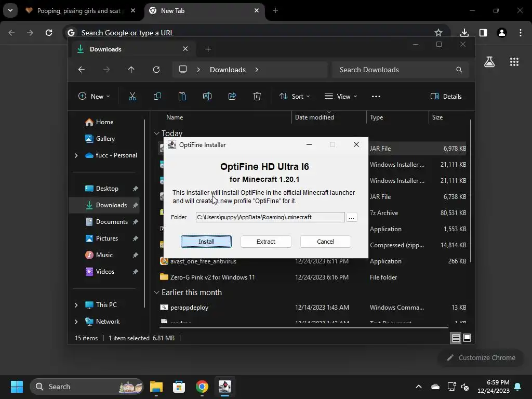Close the Downloads Explorer tab
The height and width of the screenshot is (399, 532).
point(185,49)
